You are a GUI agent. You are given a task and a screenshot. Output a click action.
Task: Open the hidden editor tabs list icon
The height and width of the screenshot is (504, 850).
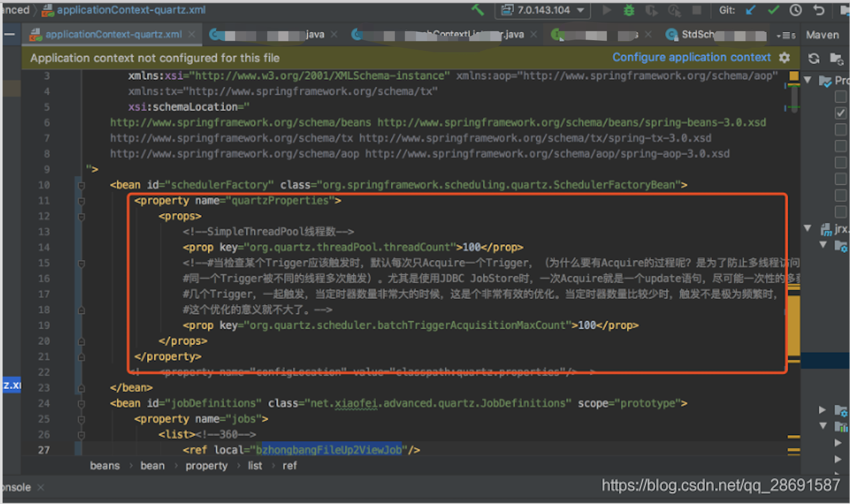(x=786, y=35)
